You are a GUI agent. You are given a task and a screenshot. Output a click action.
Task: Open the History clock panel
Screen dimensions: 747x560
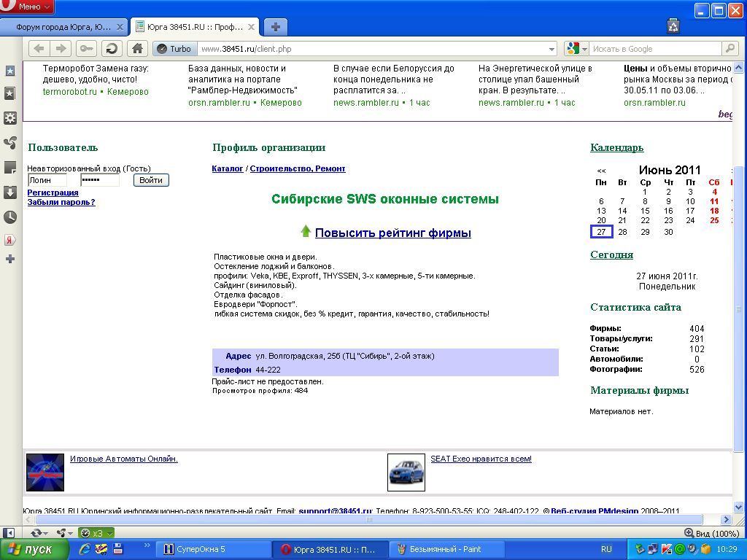tap(10, 217)
